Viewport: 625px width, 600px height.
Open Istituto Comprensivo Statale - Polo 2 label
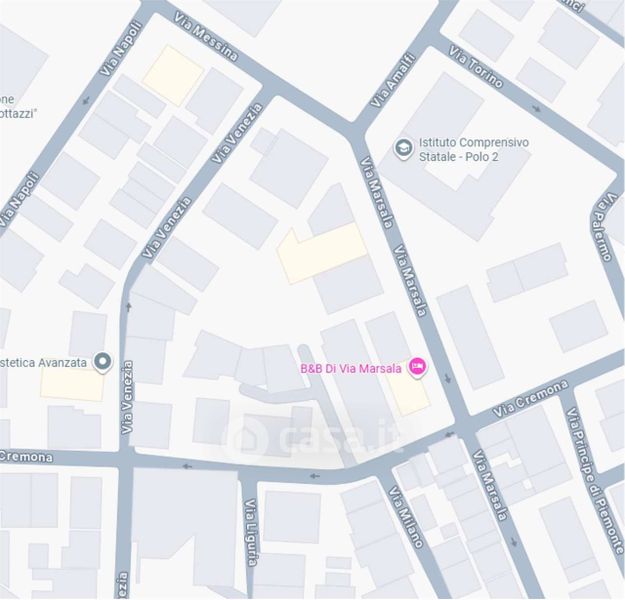coord(474,150)
